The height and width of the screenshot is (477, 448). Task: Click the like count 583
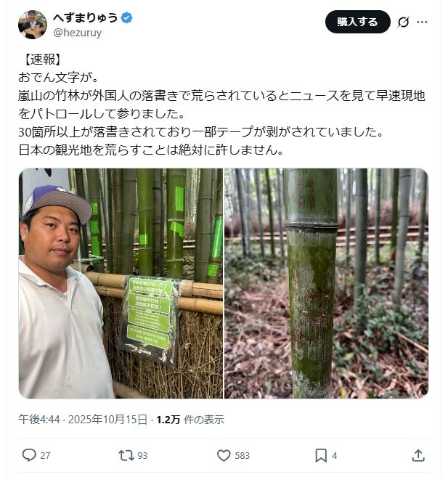pos(242,455)
